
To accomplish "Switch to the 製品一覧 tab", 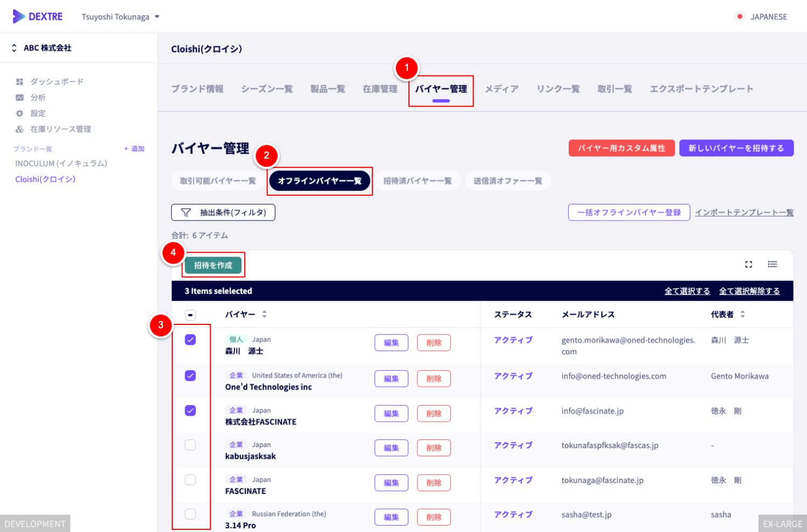I will [328, 89].
